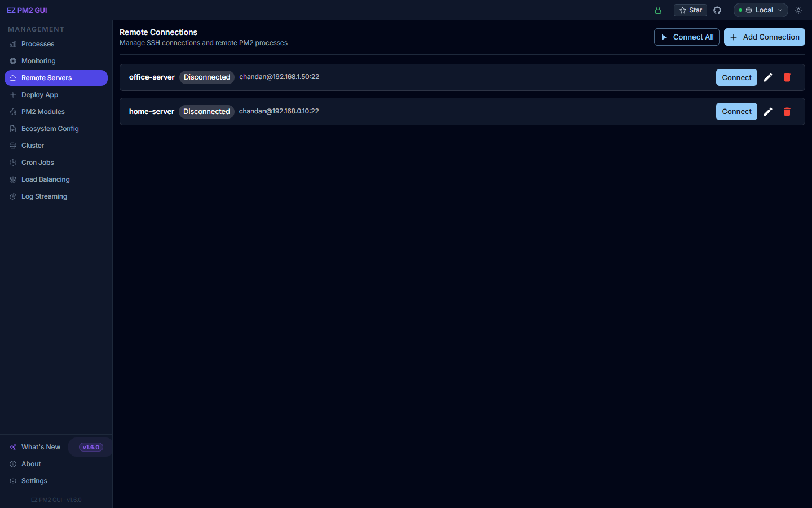Viewport: 812px width, 508px height.
Task: Open Log Streaming via its icon
Action: pyautogui.click(x=12, y=196)
